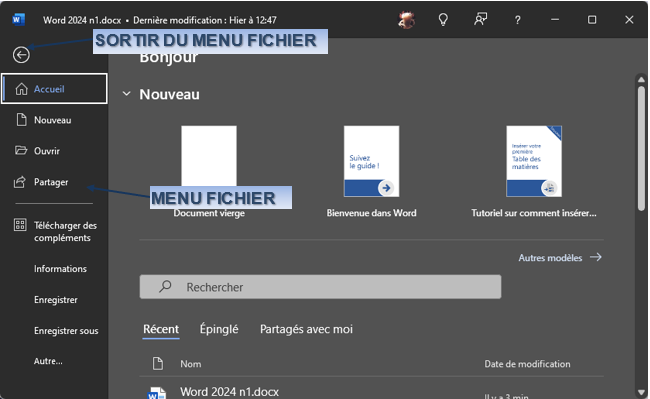Maximize the Word window
The width and height of the screenshot is (650, 399).
592,19
